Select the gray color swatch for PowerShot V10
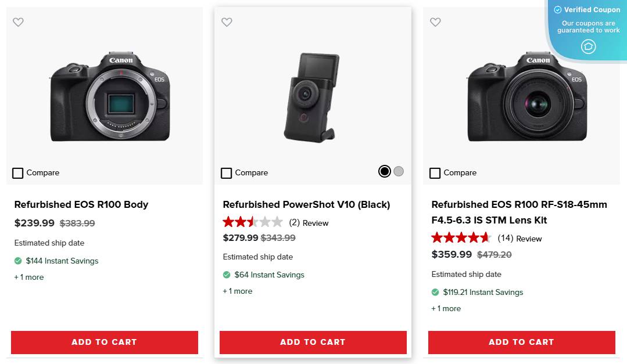 tap(399, 171)
